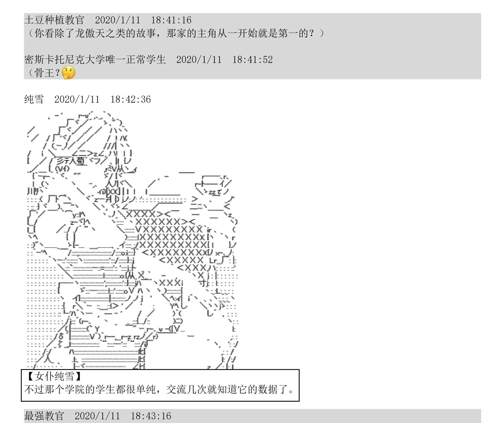The image size is (504, 423).
Task: Click the maid ASCII art drawing
Action: (x=132, y=240)
